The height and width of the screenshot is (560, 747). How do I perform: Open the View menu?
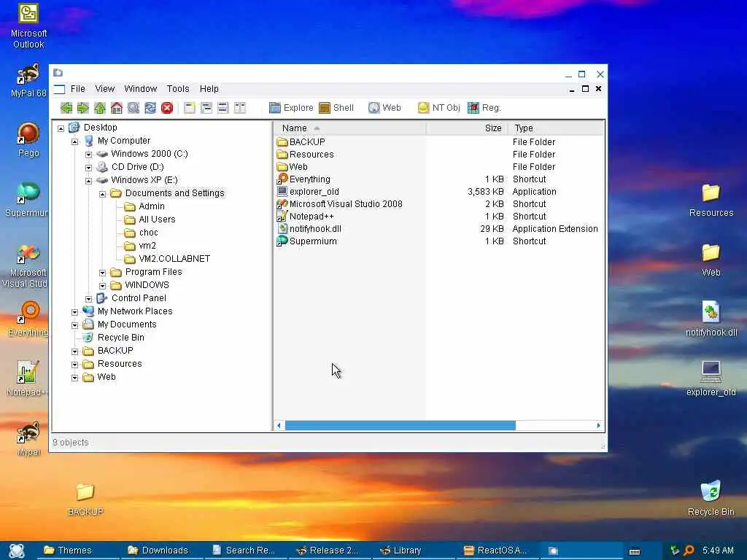point(105,88)
